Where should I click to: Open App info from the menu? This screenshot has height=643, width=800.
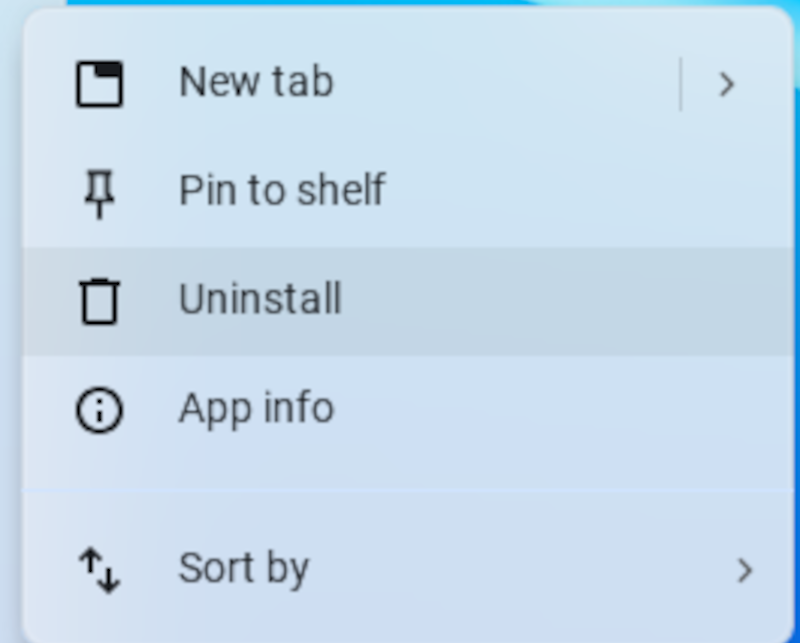(256, 408)
